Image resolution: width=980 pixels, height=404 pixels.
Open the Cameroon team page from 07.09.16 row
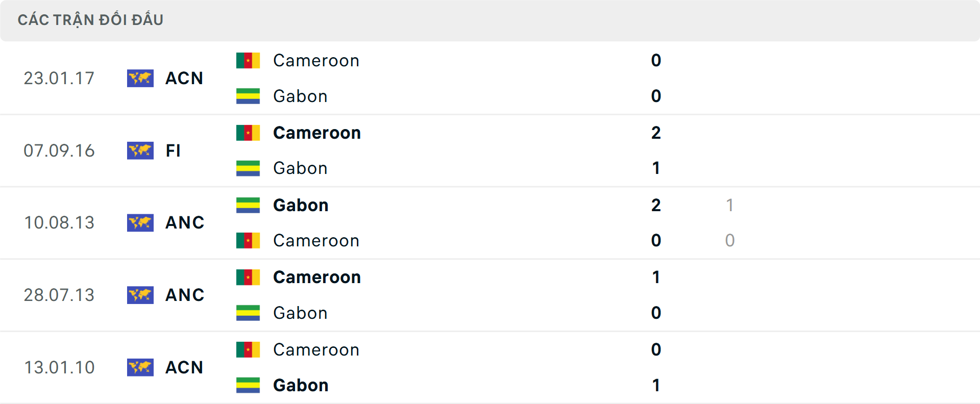[x=317, y=133]
